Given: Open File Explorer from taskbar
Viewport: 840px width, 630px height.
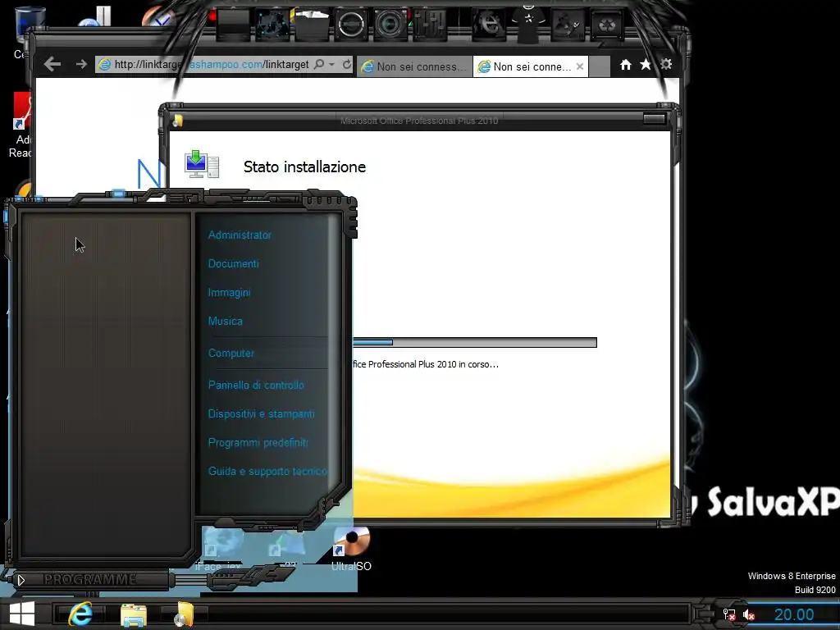Looking at the screenshot, I should pyautogui.click(x=134, y=615).
